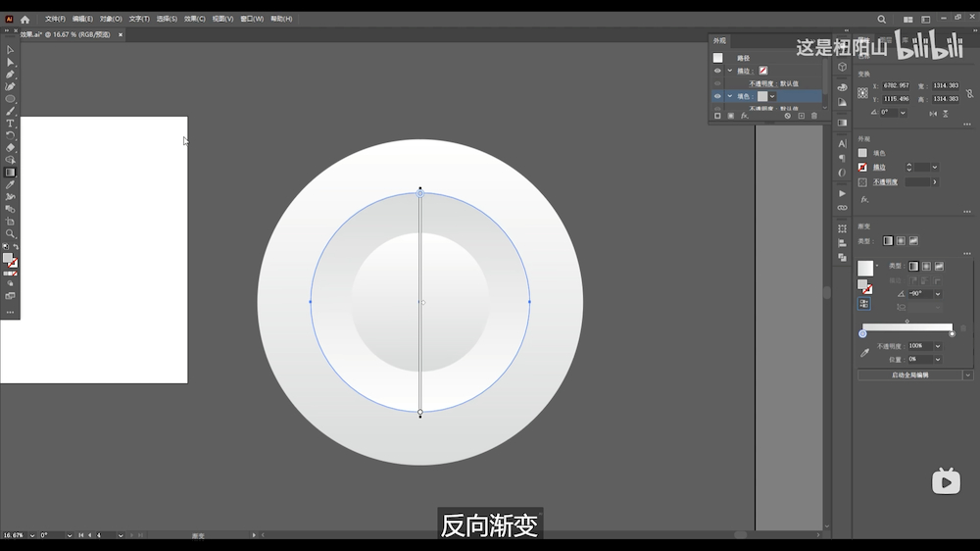This screenshot has height=551, width=980.
Task: Select radial type in the gradient popup panel
Action: pyautogui.click(x=926, y=267)
